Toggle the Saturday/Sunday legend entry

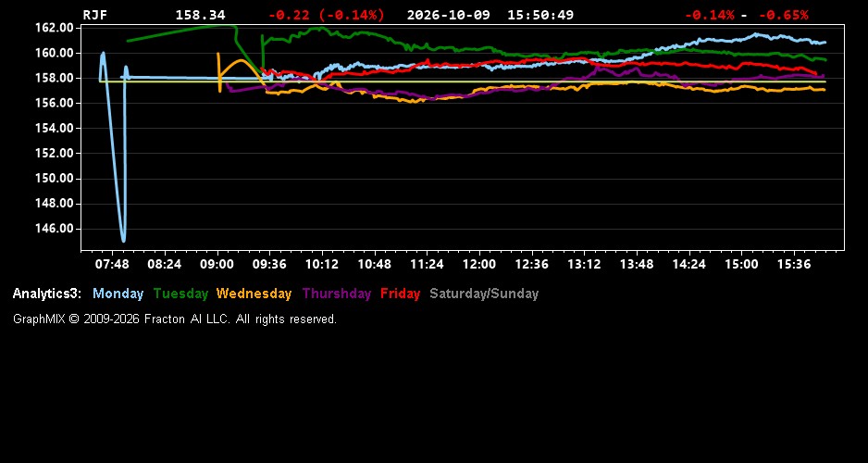(x=484, y=294)
